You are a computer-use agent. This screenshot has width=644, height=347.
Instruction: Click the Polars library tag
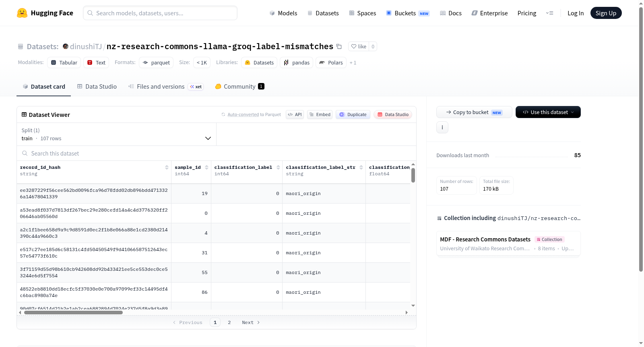(331, 62)
